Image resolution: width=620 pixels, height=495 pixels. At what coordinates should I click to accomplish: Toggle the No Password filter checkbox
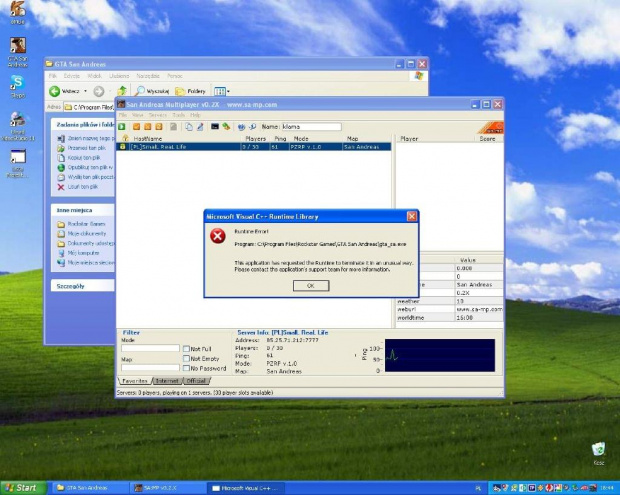(x=186, y=368)
